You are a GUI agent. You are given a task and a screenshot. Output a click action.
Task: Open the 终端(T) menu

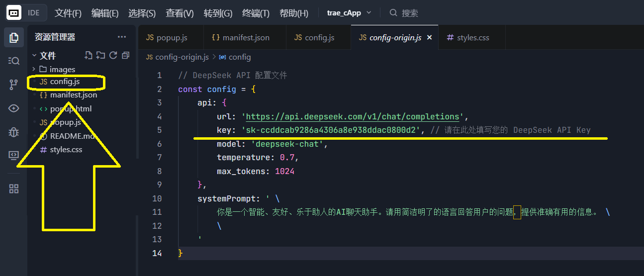pyautogui.click(x=256, y=13)
